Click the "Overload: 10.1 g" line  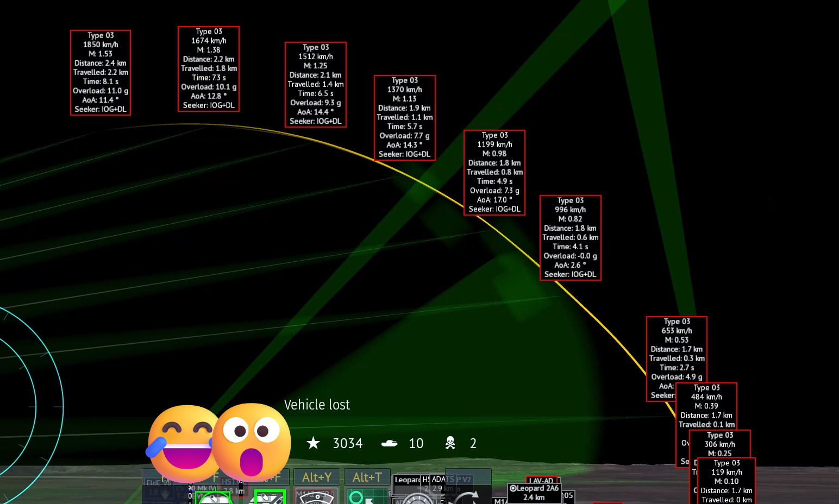209,87
